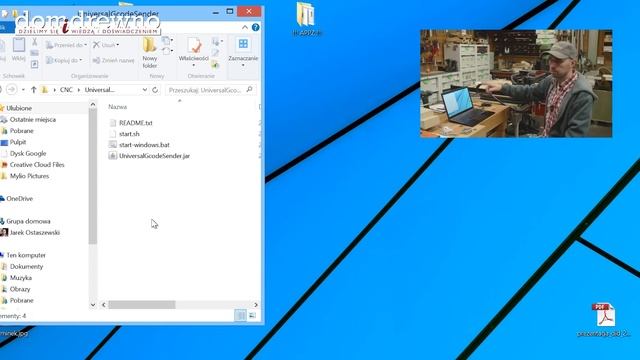The width and height of the screenshot is (640, 360).
Task: Click the OneDrive cloud icon
Action: 2,198
